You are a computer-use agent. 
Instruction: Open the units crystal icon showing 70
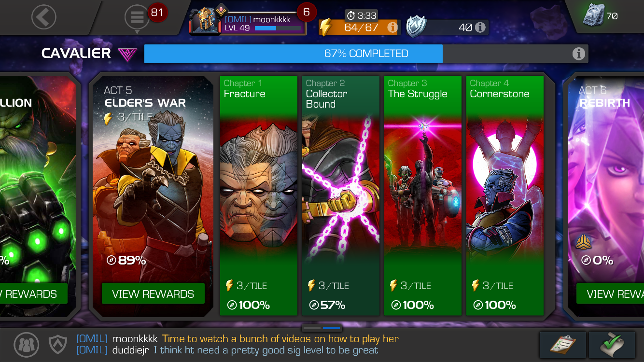593,15
